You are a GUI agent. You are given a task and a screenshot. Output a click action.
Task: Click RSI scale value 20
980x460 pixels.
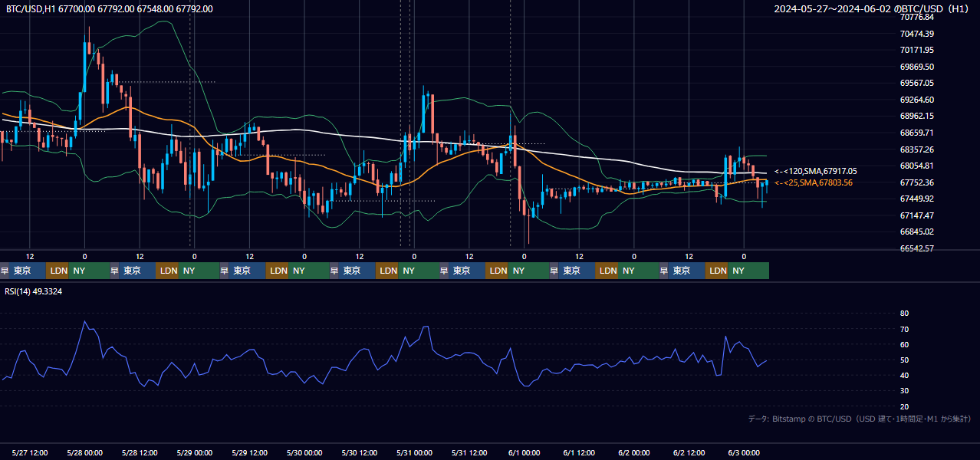(904, 406)
